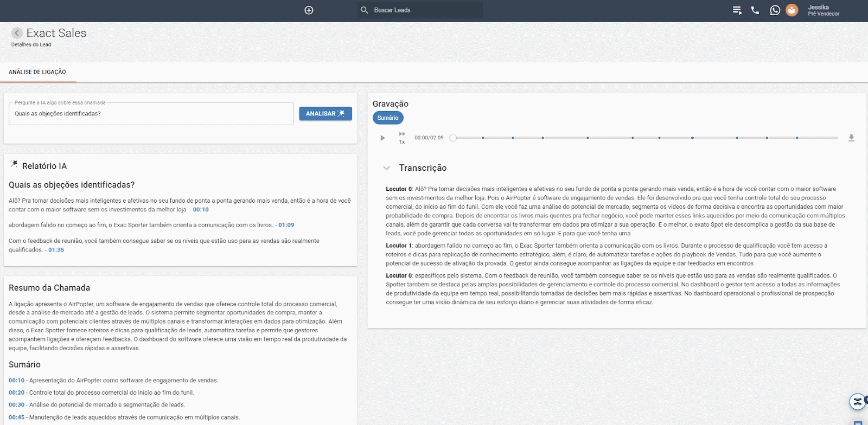Click the phone call icon in header
The height and width of the screenshot is (425, 868).
[x=755, y=10]
